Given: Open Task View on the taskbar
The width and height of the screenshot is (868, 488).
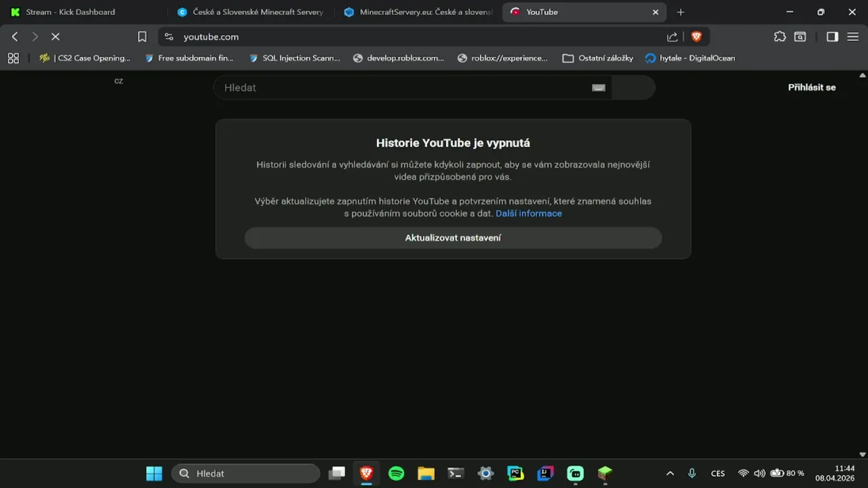Looking at the screenshot, I should 337,473.
